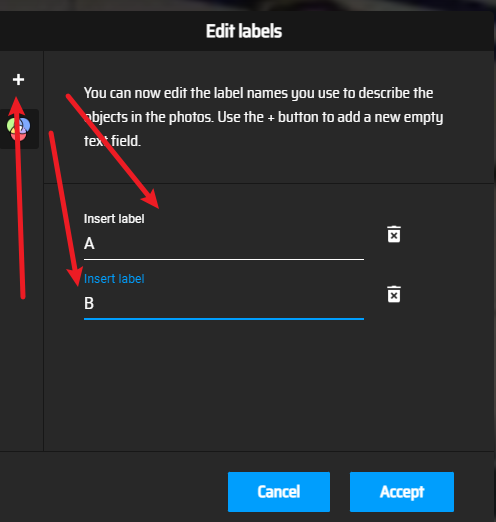Select the colored circles icon in sidebar
The width and height of the screenshot is (496, 522).
pos(18,129)
